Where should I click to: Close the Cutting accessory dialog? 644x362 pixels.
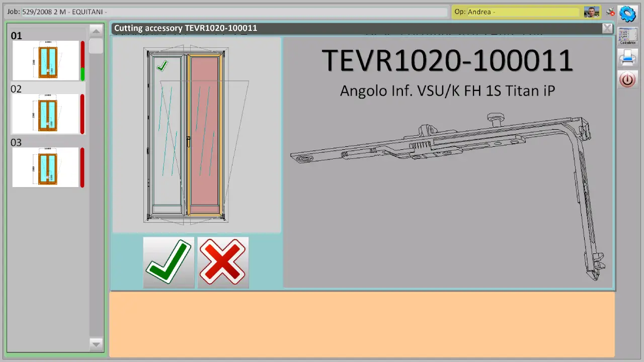click(x=607, y=28)
